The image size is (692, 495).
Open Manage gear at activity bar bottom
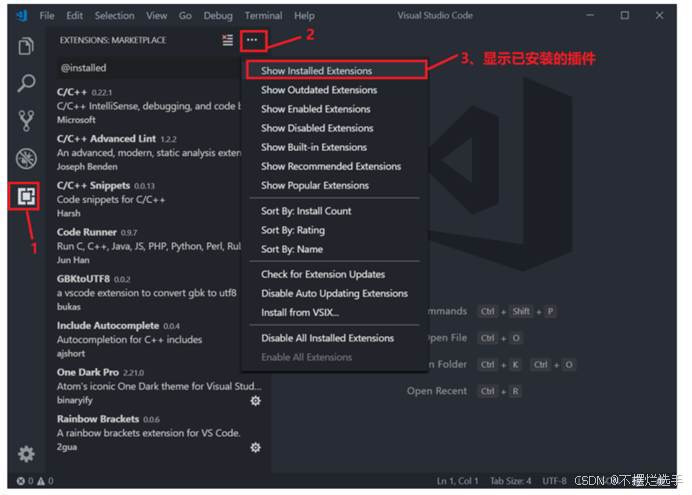pyautogui.click(x=26, y=454)
